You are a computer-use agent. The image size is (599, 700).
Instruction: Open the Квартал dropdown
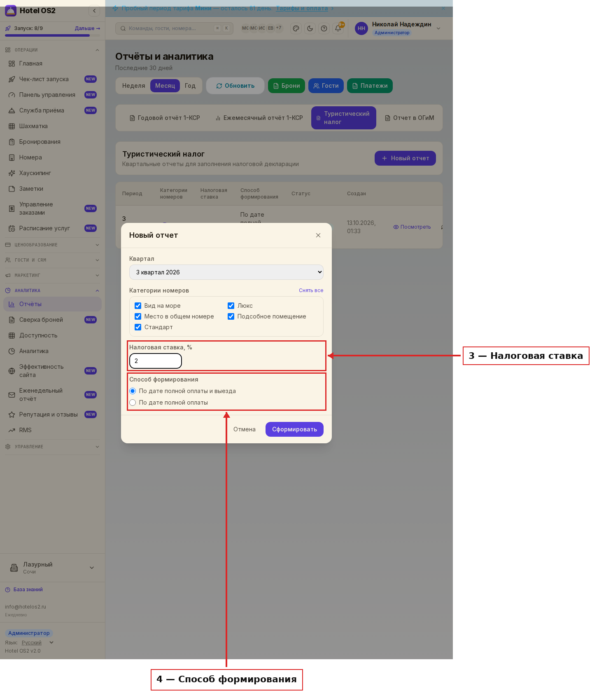pyautogui.click(x=226, y=272)
